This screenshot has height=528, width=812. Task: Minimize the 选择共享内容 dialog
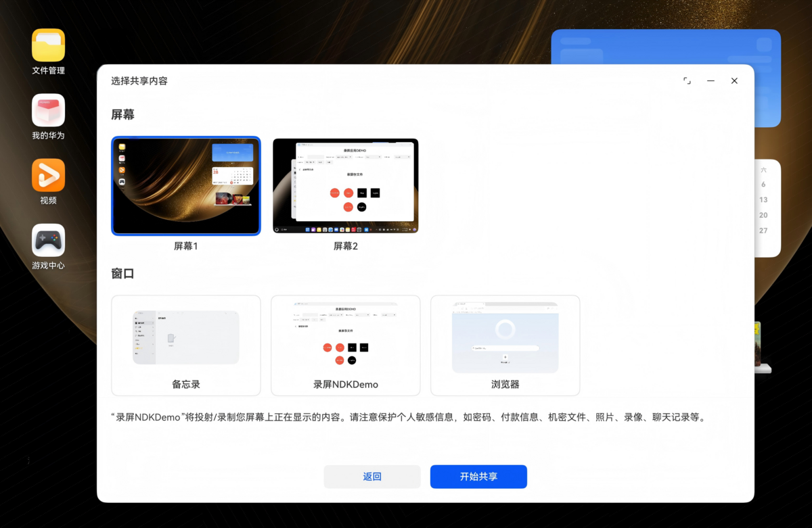pyautogui.click(x=710, y=81)
